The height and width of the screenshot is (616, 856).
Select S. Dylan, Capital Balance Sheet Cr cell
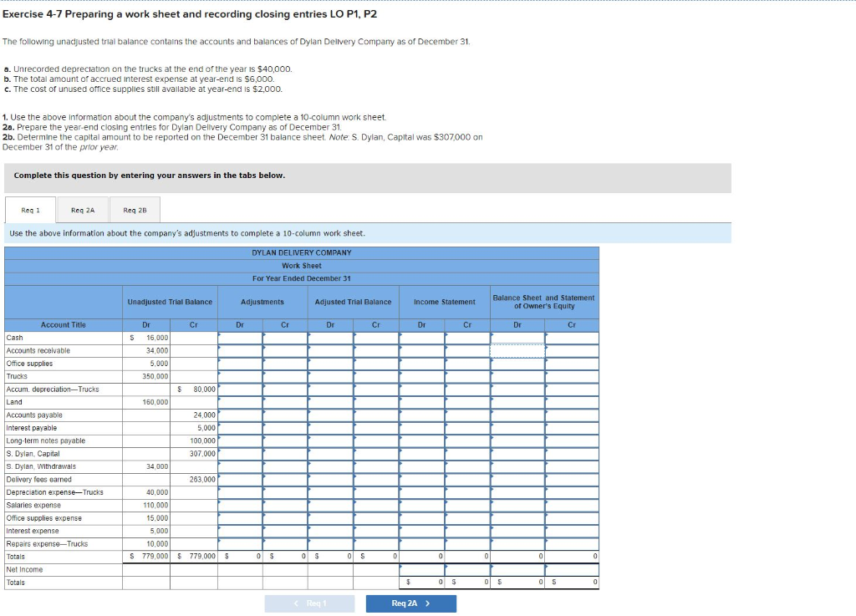(x=572, y=453)
